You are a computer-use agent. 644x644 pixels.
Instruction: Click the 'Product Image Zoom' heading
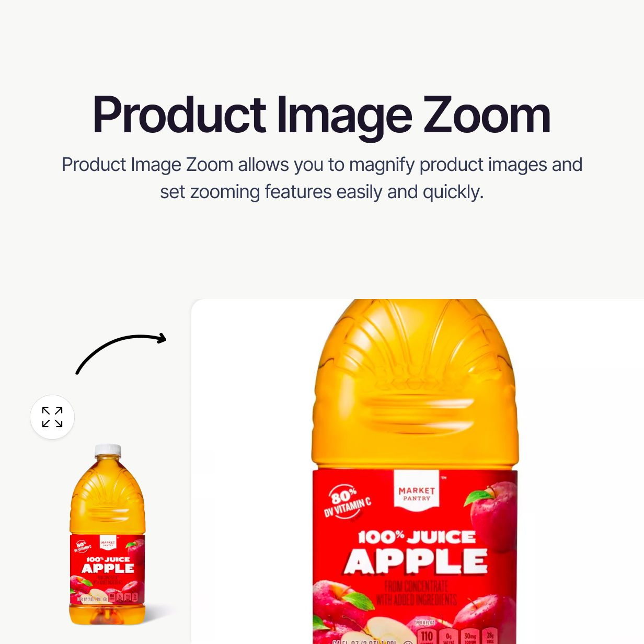321,116
